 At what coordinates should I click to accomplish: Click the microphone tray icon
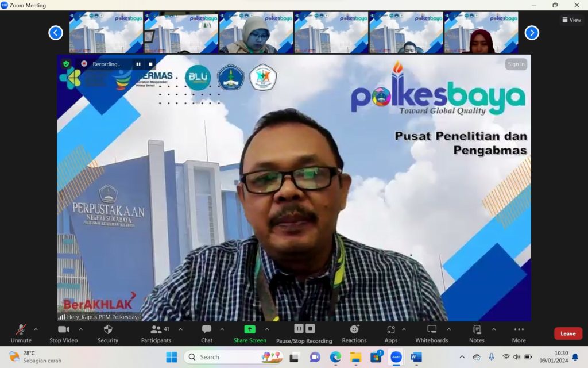492,357
